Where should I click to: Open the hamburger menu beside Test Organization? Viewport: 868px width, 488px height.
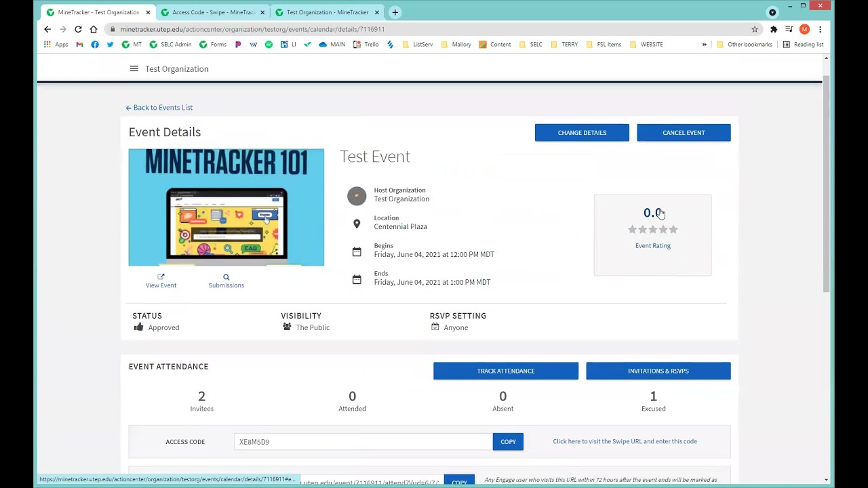point(134,68)
